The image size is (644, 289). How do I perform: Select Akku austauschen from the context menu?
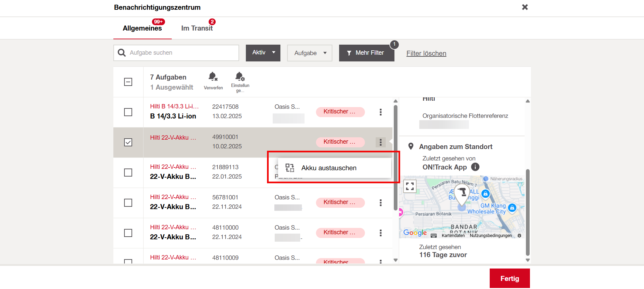coord(329,168)
